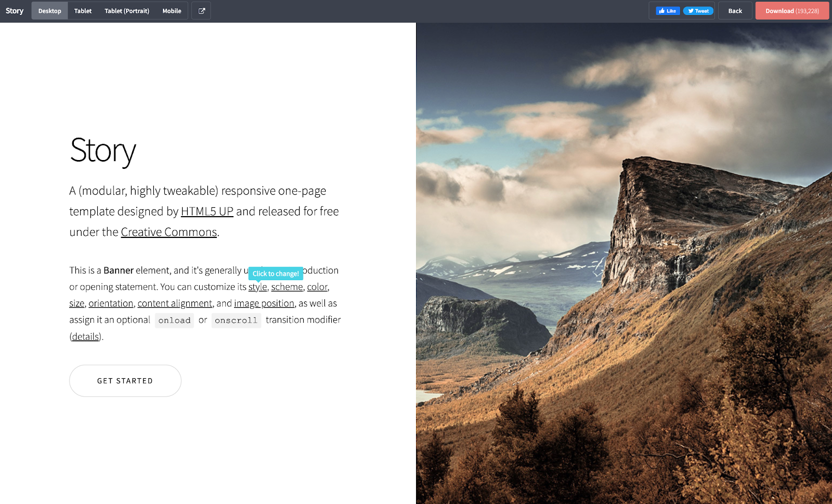Download the Story template
The image size is (832, 504).
792,10
